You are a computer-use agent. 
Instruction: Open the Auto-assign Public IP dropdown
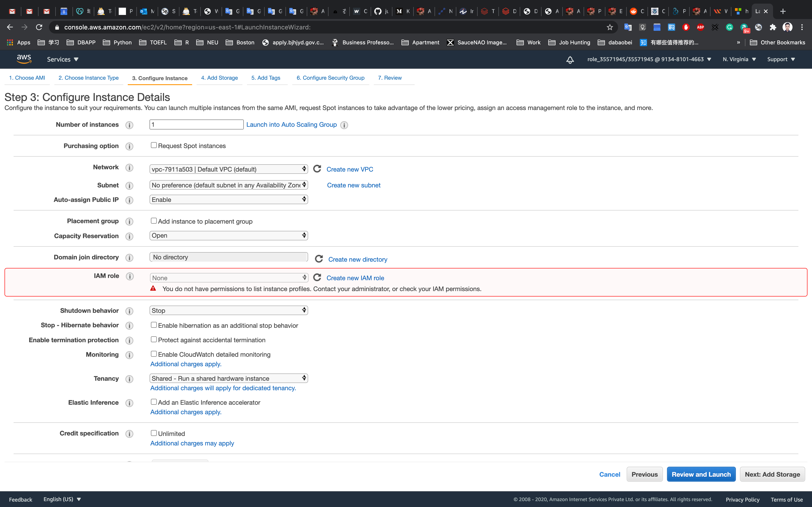(x=229, y=199)
